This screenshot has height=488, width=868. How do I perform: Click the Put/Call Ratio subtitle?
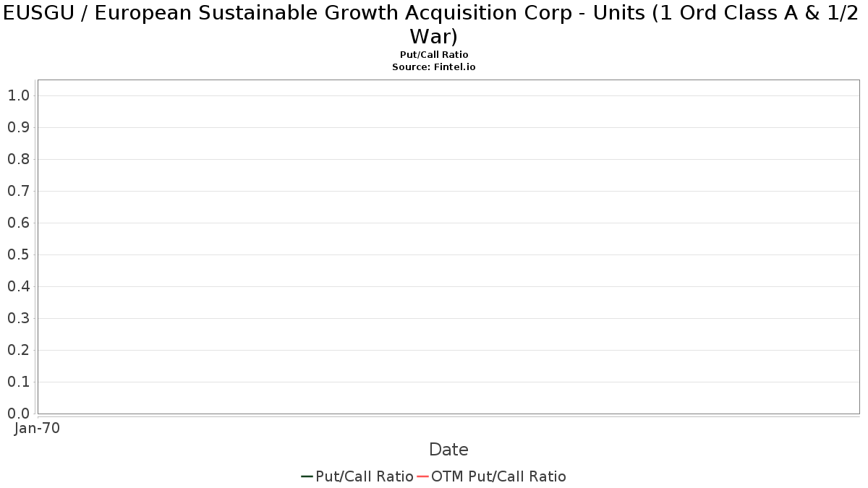point(434,55)
